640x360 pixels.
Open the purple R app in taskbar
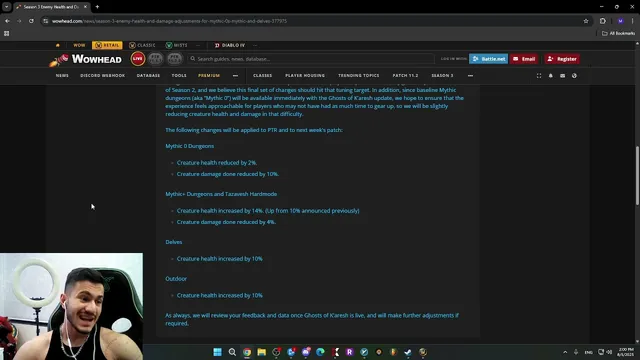tap(350, 352)
